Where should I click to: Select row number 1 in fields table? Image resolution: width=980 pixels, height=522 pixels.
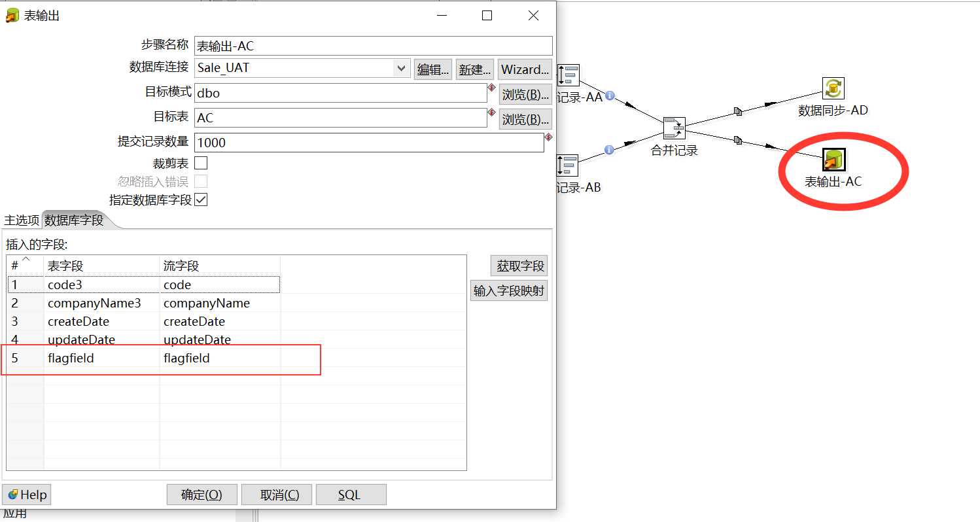pos(26,285)
